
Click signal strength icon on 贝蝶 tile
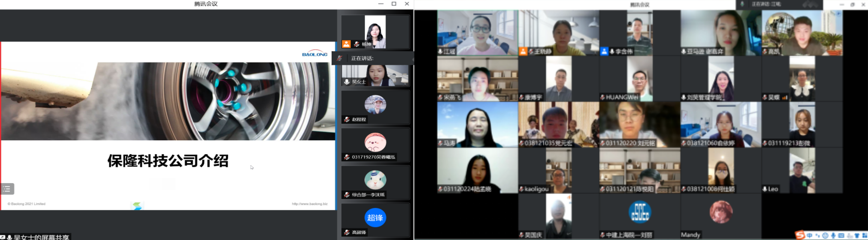point(785,97)
